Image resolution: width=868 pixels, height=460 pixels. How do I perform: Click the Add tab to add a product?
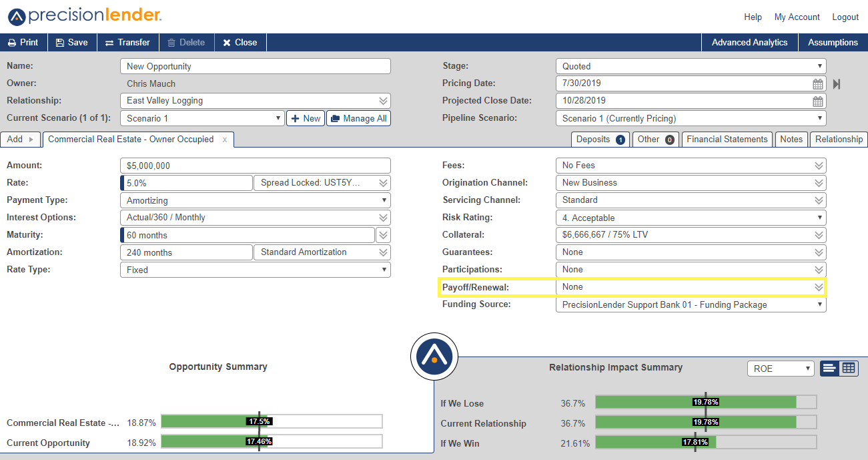click(x=21, y=140)
